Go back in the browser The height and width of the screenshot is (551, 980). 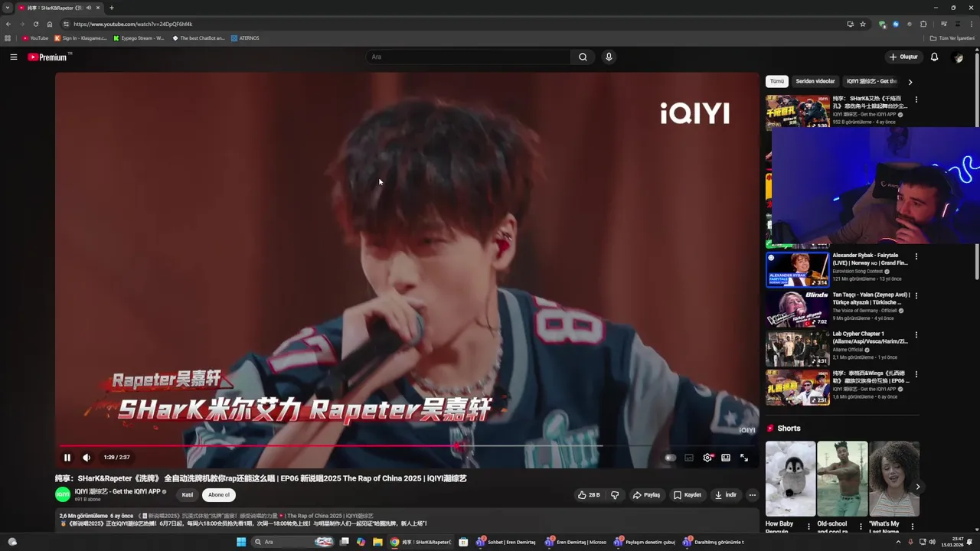pos(8,24)
